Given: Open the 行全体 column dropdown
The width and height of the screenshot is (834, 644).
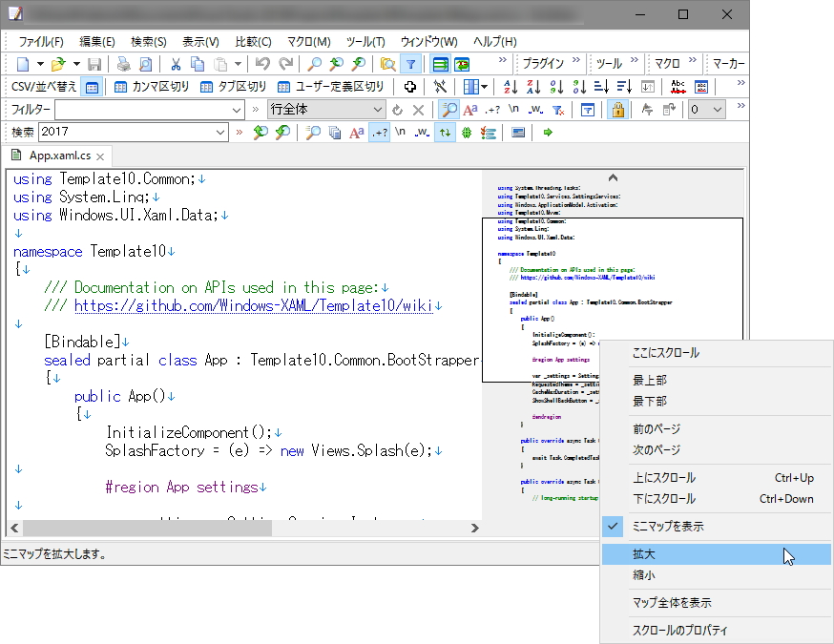Looking at the screenshot, I should pos(378,110).
